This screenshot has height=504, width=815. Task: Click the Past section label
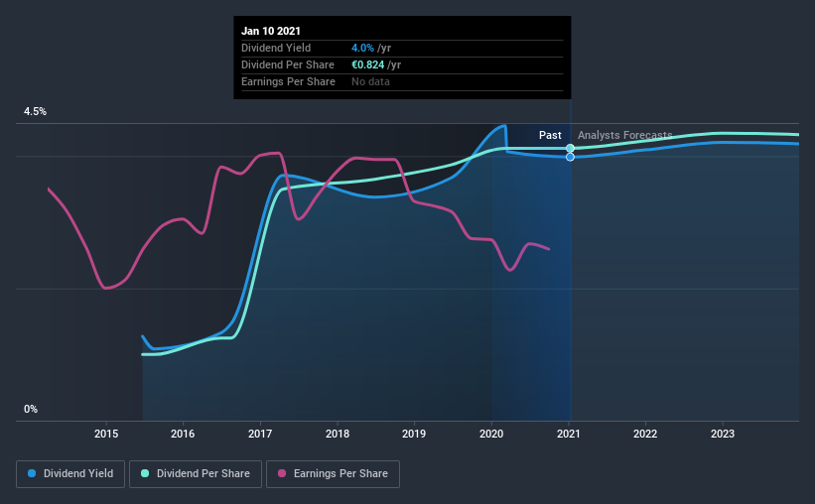click(x=550, y=135)
